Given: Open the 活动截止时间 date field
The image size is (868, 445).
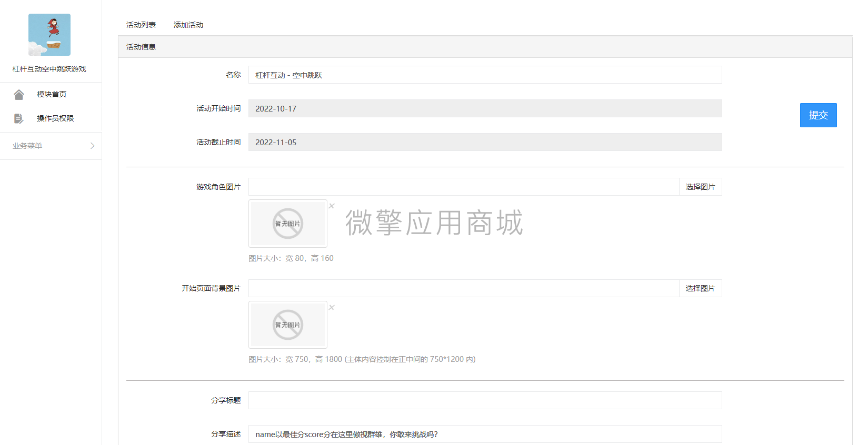Looking at the screenshot, I should [485, 142].
